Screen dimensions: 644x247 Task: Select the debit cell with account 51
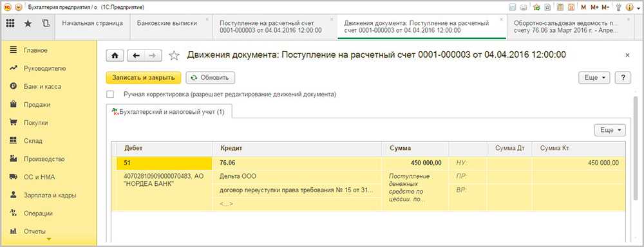pos(164,163)
